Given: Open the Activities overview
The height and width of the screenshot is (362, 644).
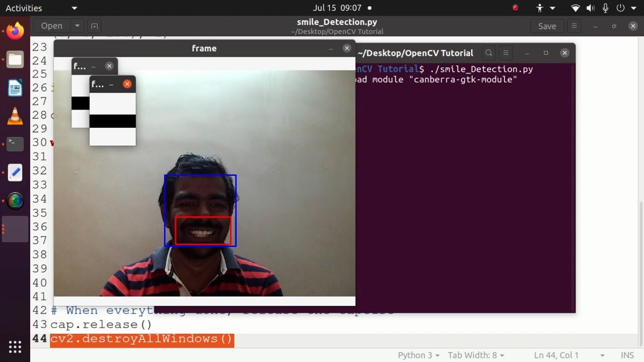Looking at the screenshot, I should coord(24,8).
